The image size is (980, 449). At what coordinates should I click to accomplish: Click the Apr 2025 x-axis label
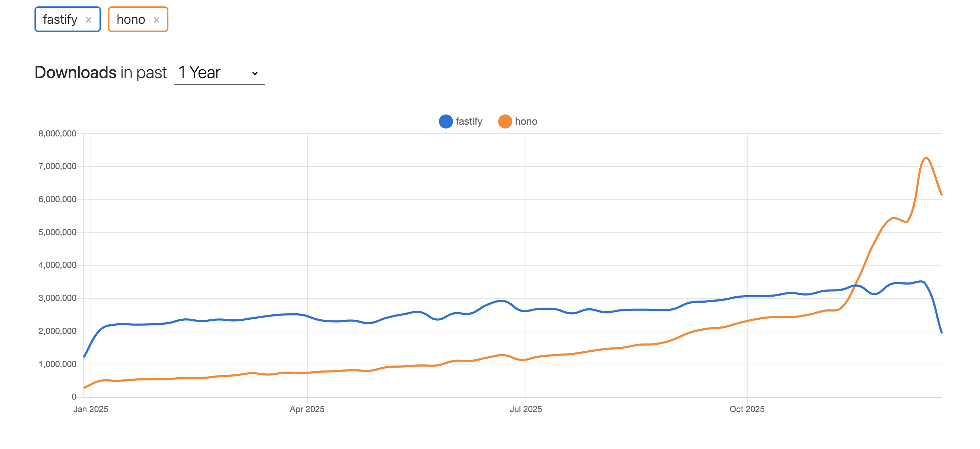tap(307, 409)
